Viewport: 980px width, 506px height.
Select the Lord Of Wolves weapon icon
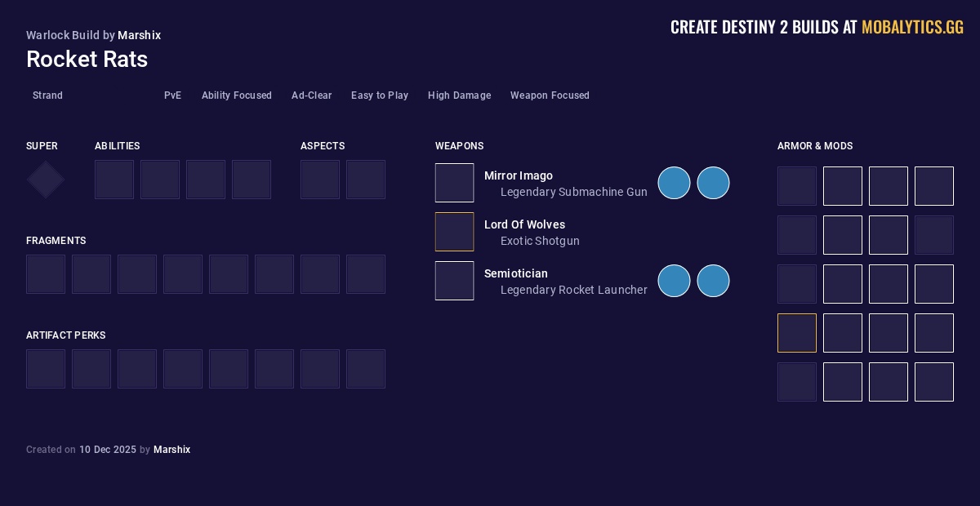[x=454, y=232]
